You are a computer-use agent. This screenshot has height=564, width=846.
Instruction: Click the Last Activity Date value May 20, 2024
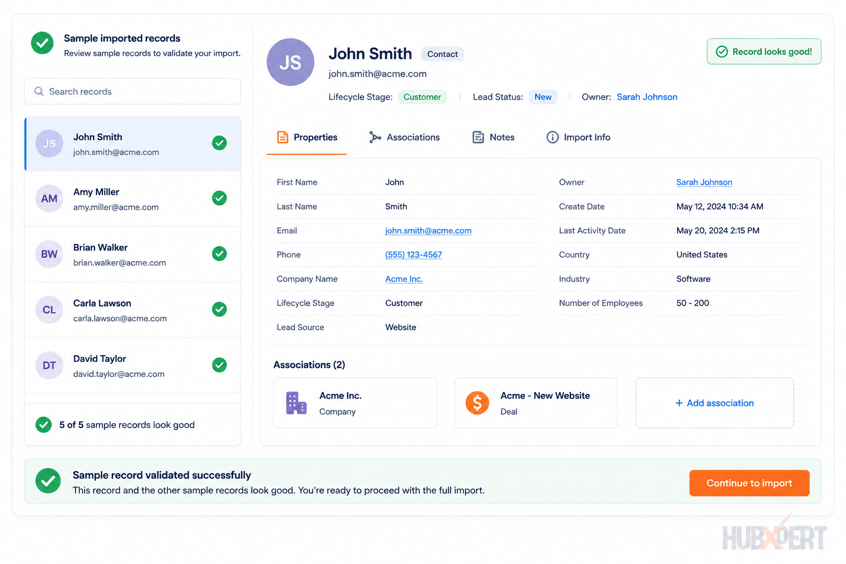point(718,230)
